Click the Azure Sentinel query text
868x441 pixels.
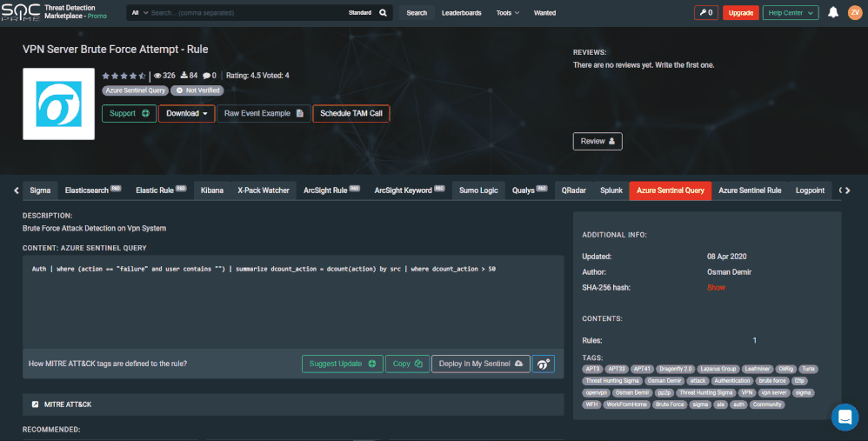[264, 269]
